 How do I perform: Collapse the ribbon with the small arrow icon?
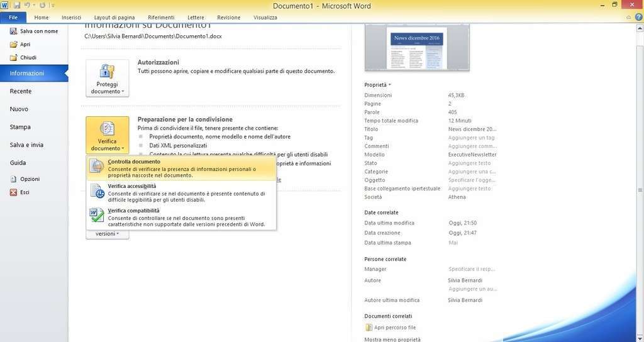click(629, 17)
